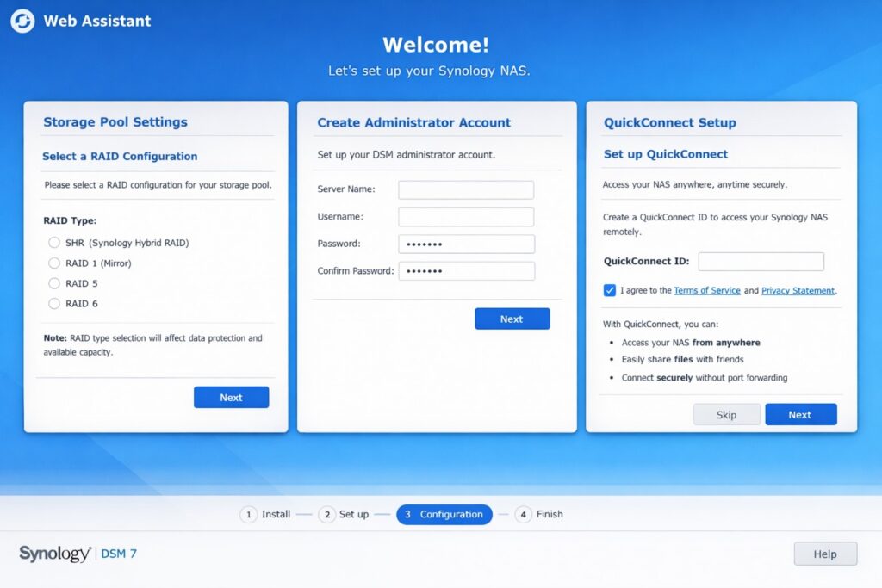Choose RAID 5 radio button
Viewport: 882px width, 588px height.
pyautogui.click(x=54, y=283)
